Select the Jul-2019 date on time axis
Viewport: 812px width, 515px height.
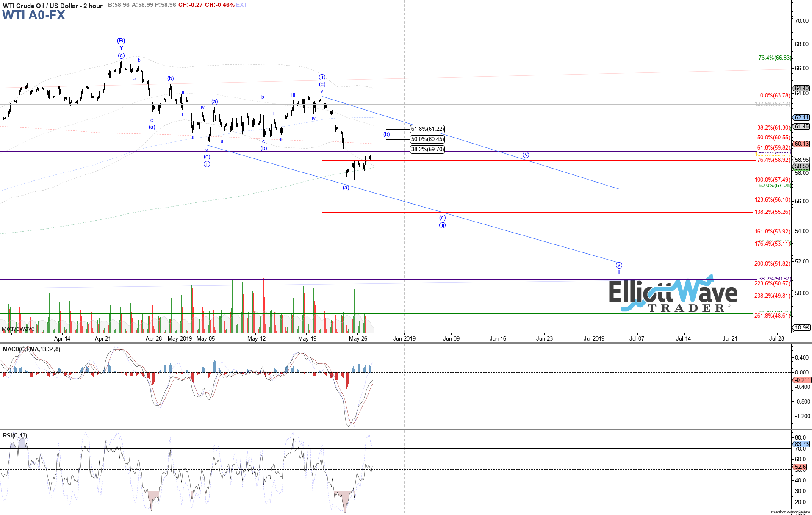point(594,338)
